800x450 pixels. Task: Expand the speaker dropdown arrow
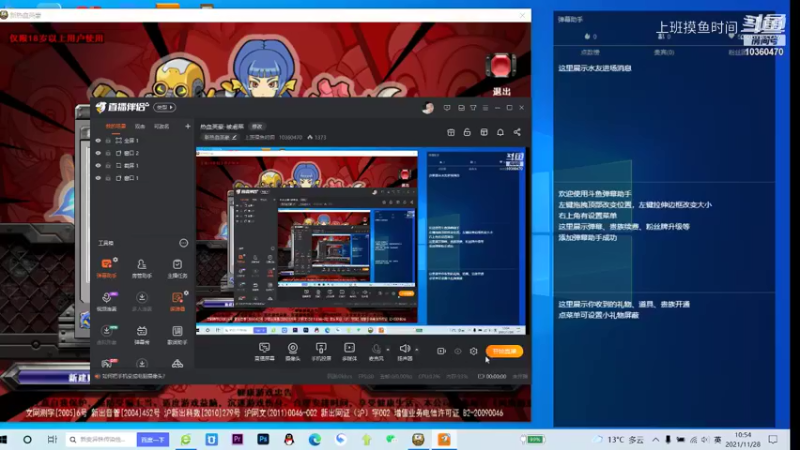tap(416, 349)
